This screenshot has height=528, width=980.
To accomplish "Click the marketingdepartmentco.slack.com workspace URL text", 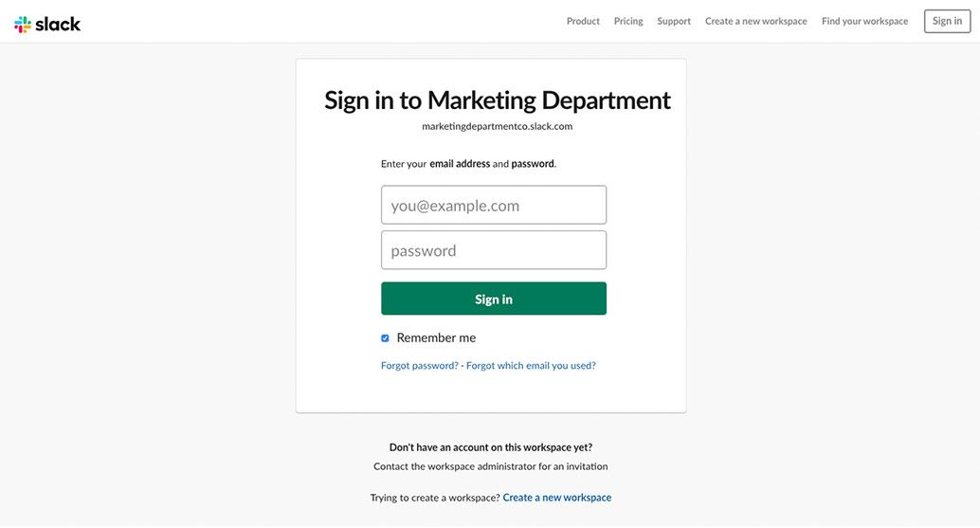I will pos(497,126).
